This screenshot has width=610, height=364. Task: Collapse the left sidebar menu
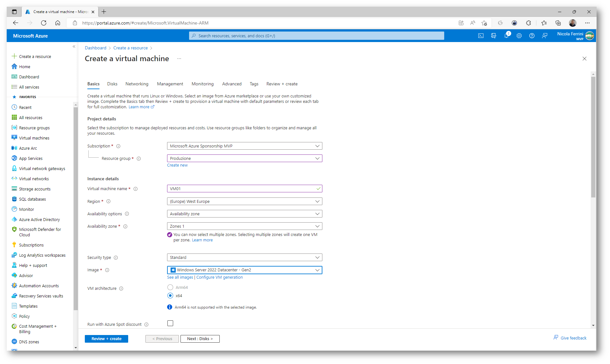point(74,46)
